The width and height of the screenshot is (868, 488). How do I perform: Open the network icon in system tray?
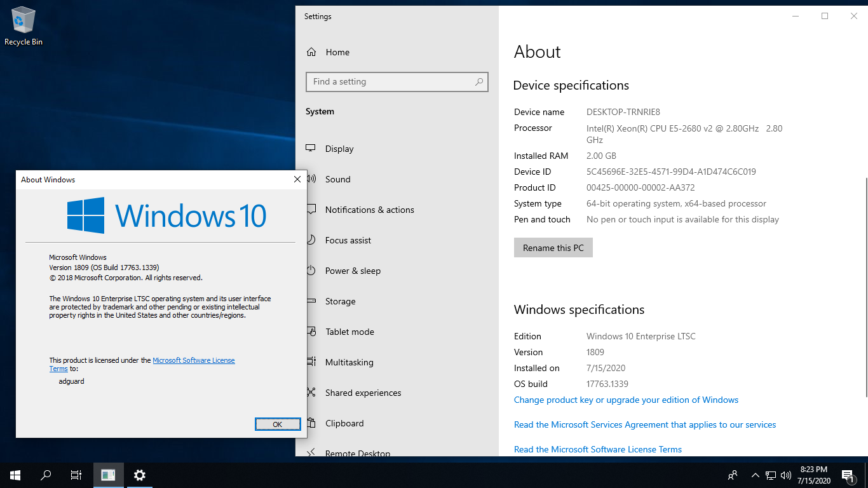[771, 475]
